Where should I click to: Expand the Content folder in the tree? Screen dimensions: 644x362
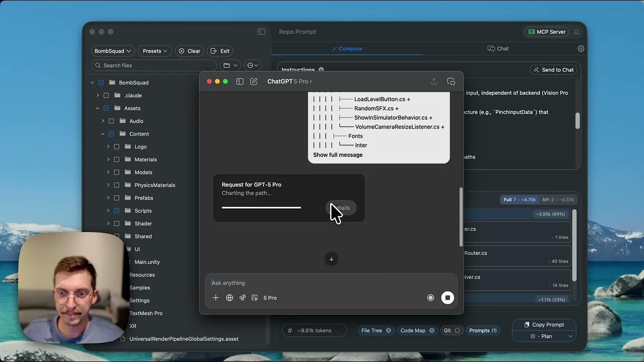click(103, 134)
